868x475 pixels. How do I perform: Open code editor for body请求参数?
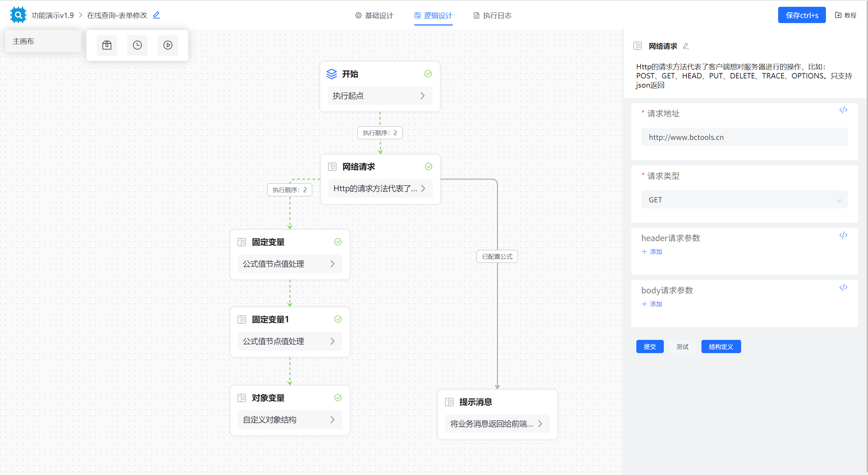[x=843, y=287]
